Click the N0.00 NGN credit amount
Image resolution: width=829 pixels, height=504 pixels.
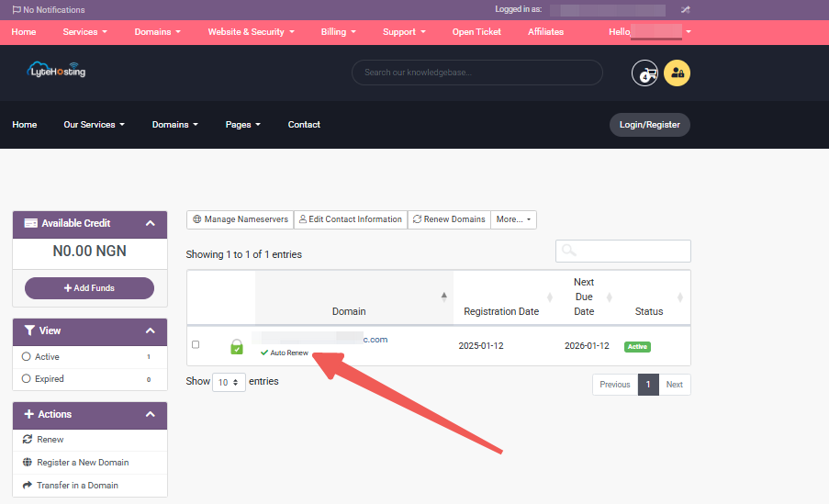click(89, 252)
